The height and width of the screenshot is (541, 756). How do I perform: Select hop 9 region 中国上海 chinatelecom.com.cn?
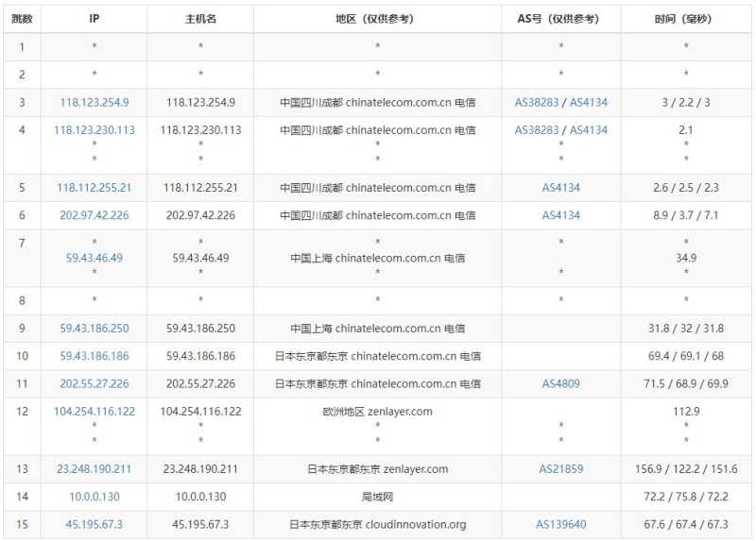click(377, 328)
